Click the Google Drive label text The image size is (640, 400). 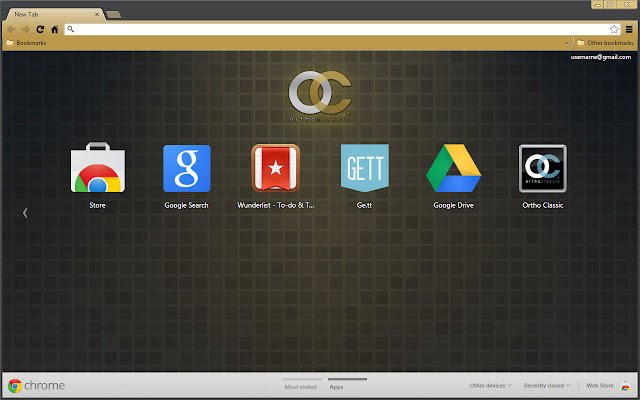click(453, 205)
